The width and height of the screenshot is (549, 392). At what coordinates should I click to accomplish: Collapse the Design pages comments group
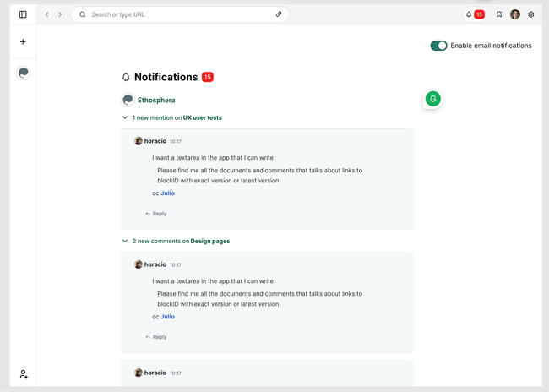point(125,242)
